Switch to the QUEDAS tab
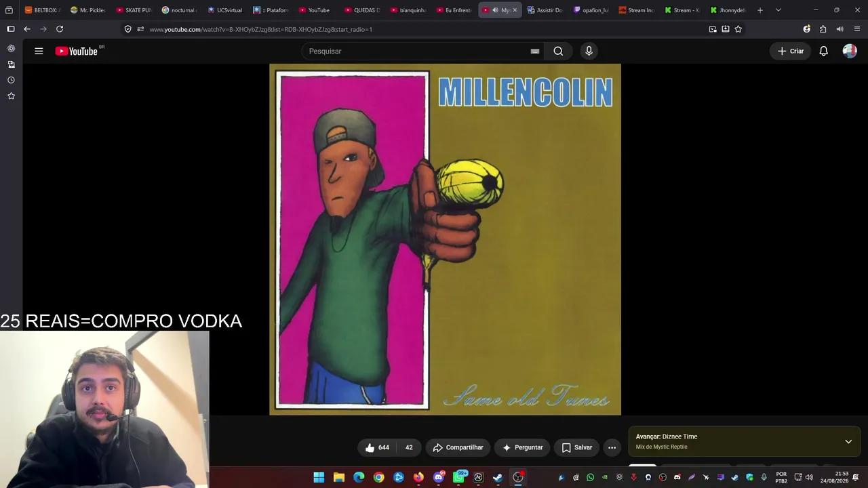868x488 pixels. point(363,10)
